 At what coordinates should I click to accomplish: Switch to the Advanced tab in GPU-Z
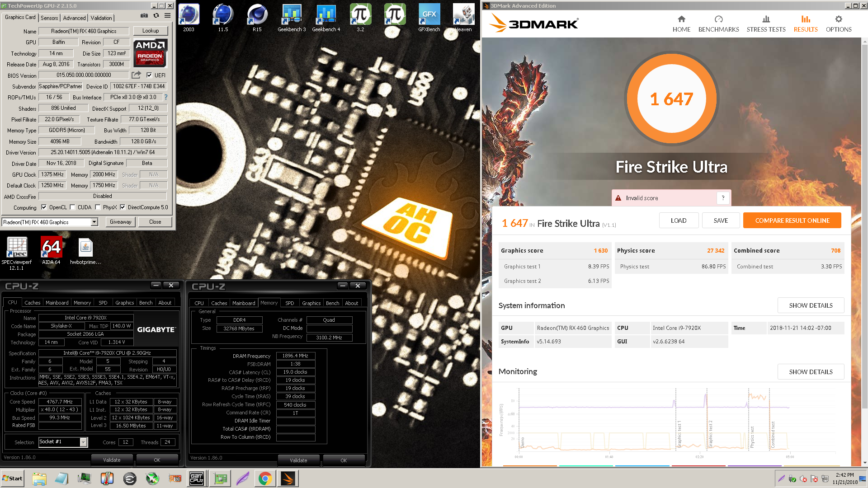click(74, 18)
